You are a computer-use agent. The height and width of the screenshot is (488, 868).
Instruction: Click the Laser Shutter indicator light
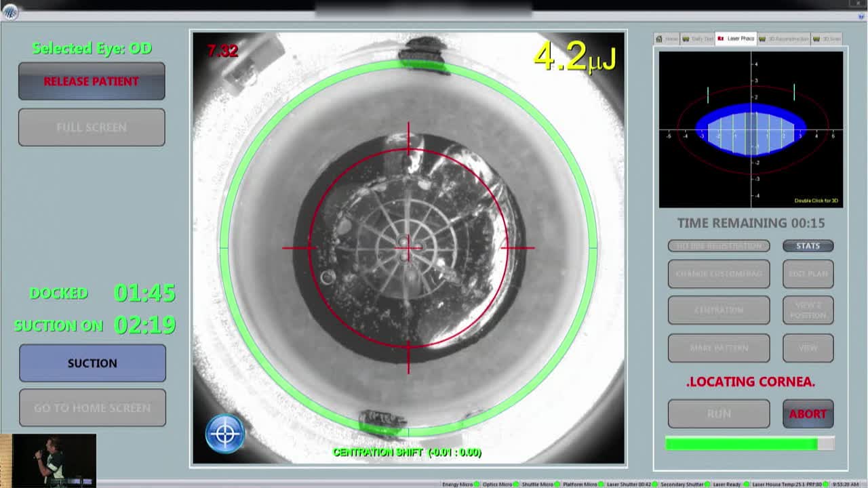tap(654, 483)
